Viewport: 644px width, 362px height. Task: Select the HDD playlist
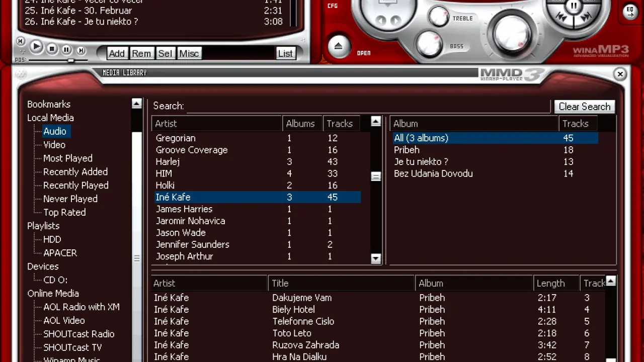coord(52,239)
